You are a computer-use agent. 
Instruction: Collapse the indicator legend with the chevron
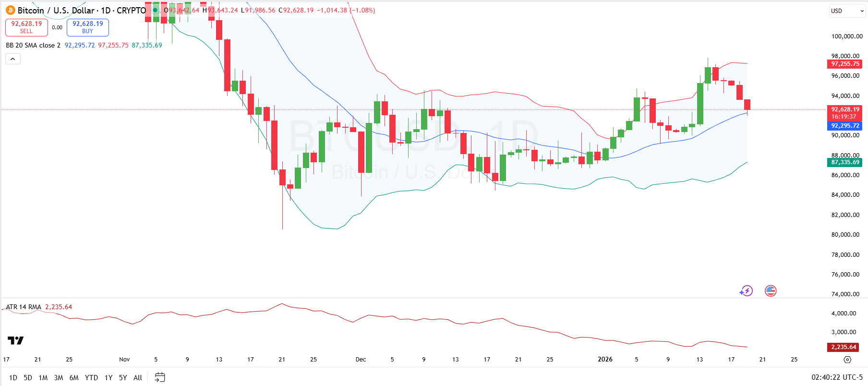pyautogui.click(x=13, y=59)
